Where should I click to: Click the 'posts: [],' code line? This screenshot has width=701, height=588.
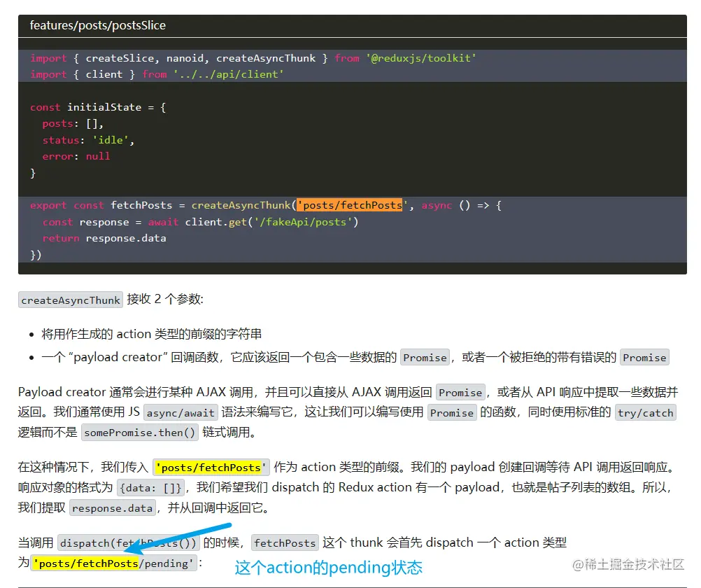73,123
